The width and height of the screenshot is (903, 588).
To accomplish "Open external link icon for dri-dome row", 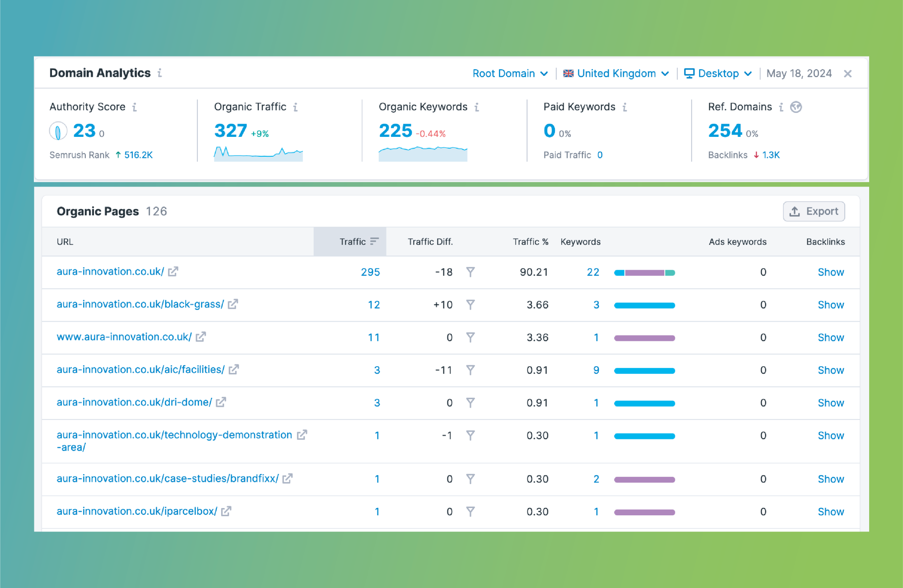I will pyautogui.click(x=221, y=402).
